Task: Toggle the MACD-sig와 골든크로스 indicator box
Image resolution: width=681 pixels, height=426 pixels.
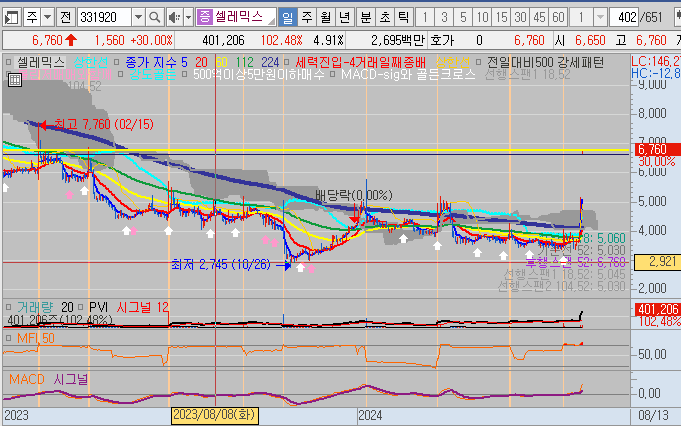Action: pos(333,75)
